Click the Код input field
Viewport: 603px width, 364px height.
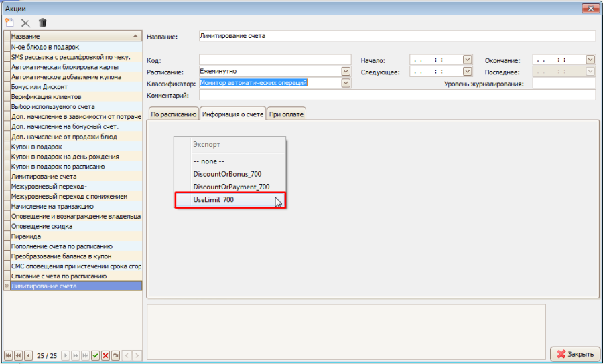tap(275, 59)
